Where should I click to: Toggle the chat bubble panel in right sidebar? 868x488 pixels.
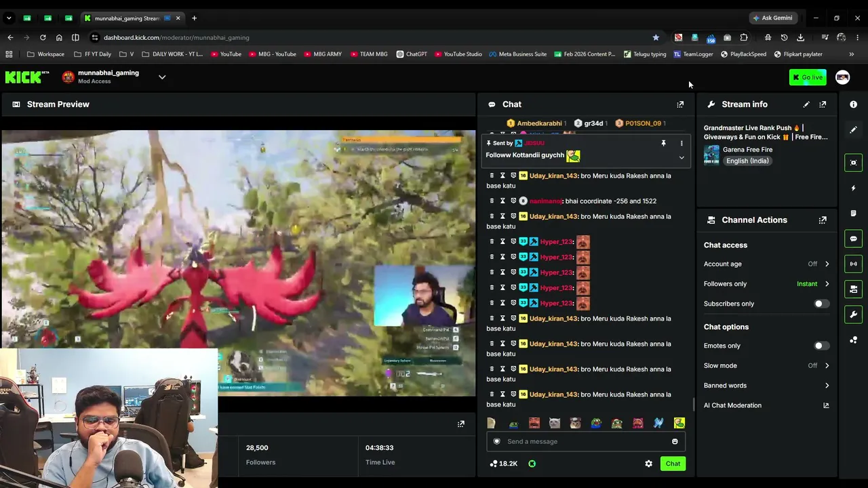click(854, 239)
